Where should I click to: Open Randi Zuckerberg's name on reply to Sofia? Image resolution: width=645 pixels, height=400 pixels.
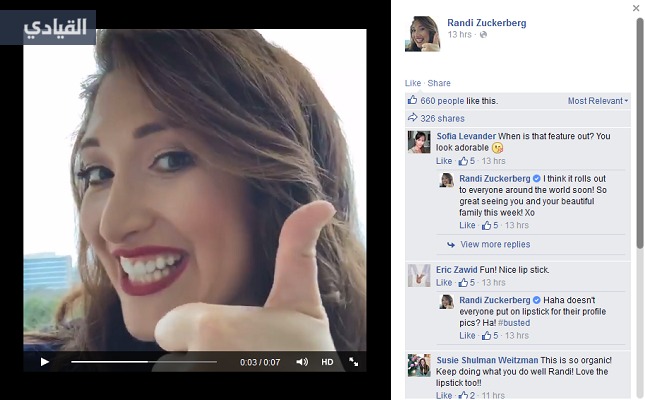click(x=495, y=179)
